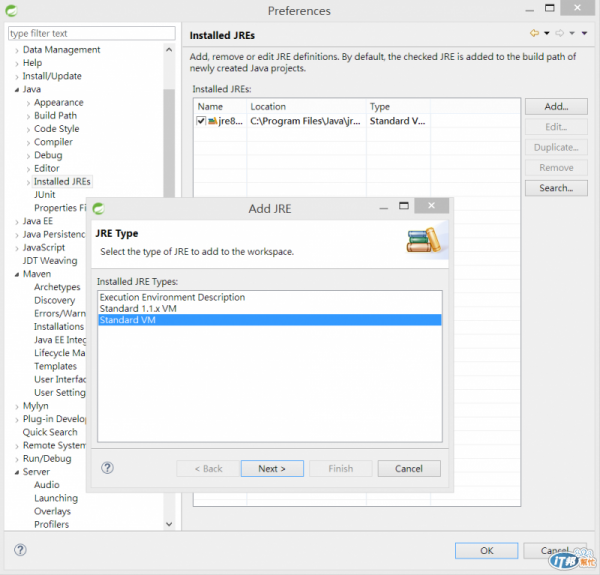Open the back history dropdown arrow
This screenshot has width=600, height=575.
point(547,33)
